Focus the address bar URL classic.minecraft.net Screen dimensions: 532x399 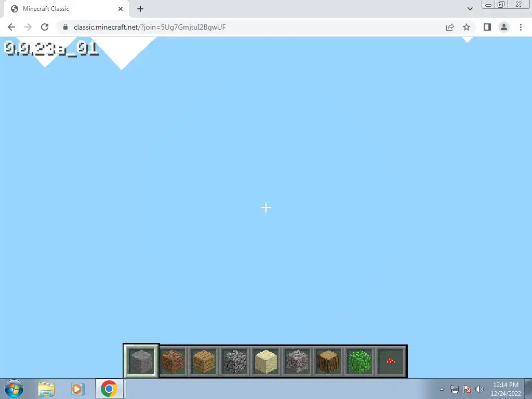pyautogui.click(x=150, y=27)
